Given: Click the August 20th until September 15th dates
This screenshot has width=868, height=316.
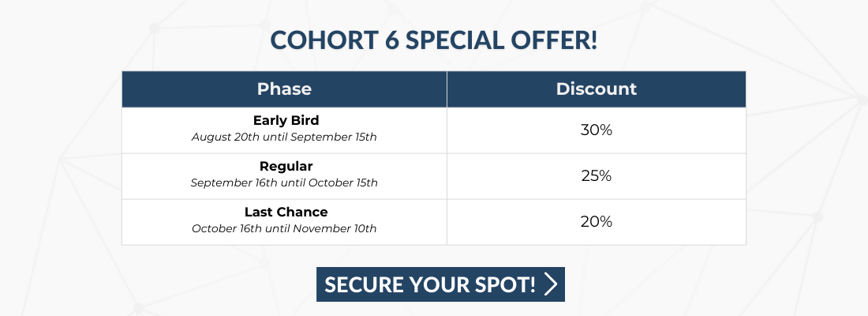Looking at the screenshot, I should (284, 137).
